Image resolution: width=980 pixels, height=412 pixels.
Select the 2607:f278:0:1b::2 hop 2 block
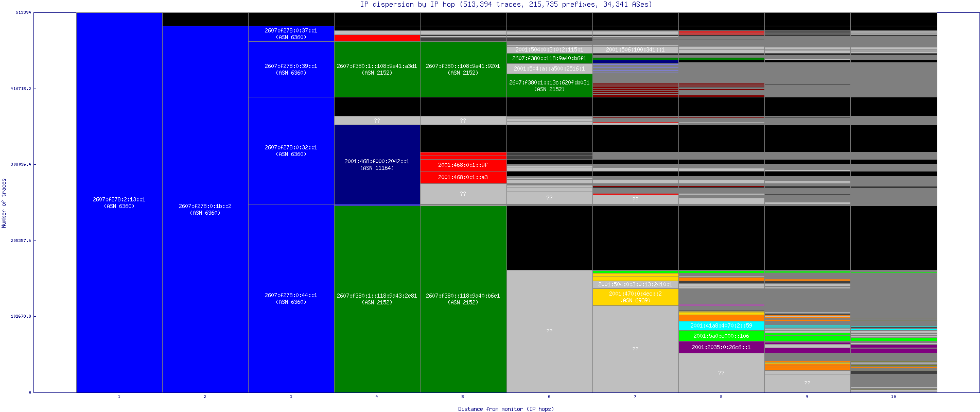pos(205,209)
